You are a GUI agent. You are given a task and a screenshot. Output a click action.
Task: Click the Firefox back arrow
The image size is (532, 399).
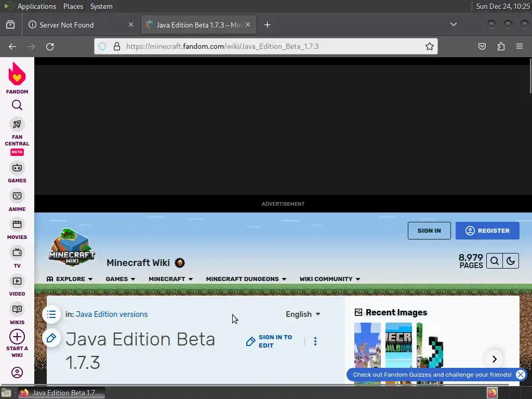tap(12, 46)
